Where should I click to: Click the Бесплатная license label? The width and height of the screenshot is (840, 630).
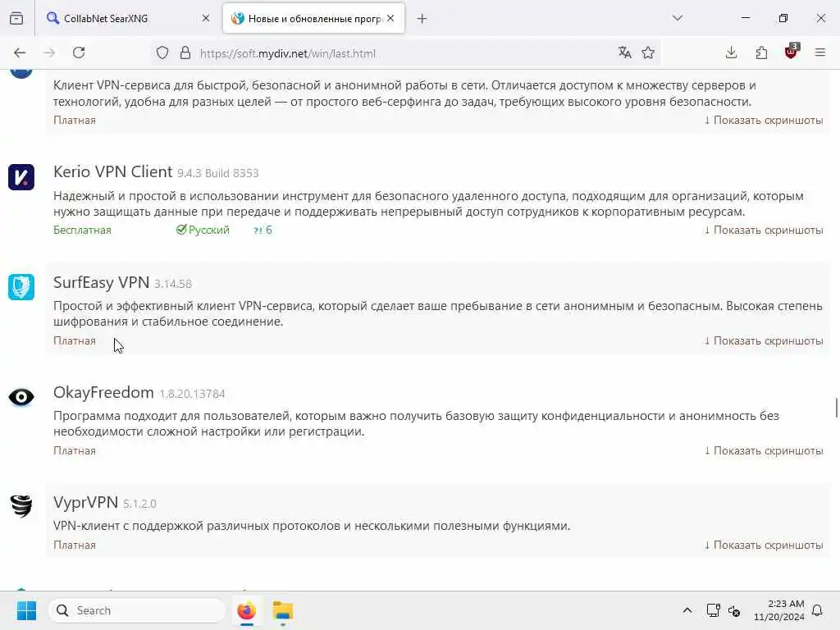(x=82, y=230)
